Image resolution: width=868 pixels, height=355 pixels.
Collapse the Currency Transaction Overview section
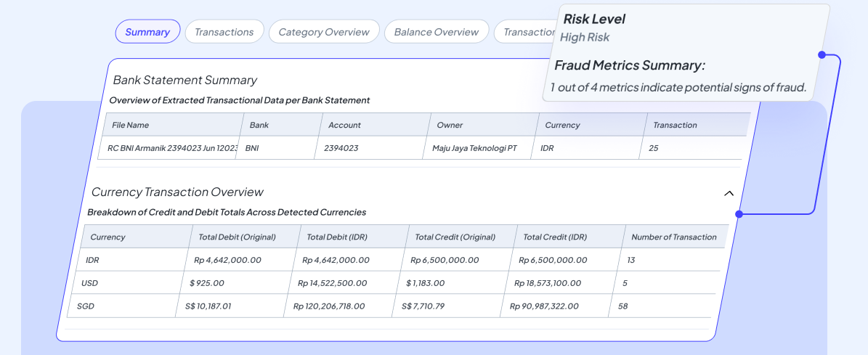729,194
